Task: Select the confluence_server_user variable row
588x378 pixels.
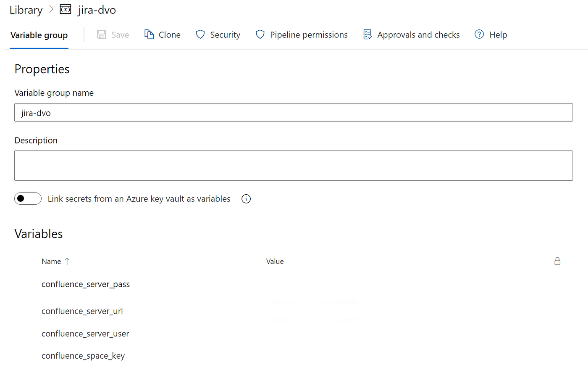Action: pyautogui.click(x=296, y=334)
